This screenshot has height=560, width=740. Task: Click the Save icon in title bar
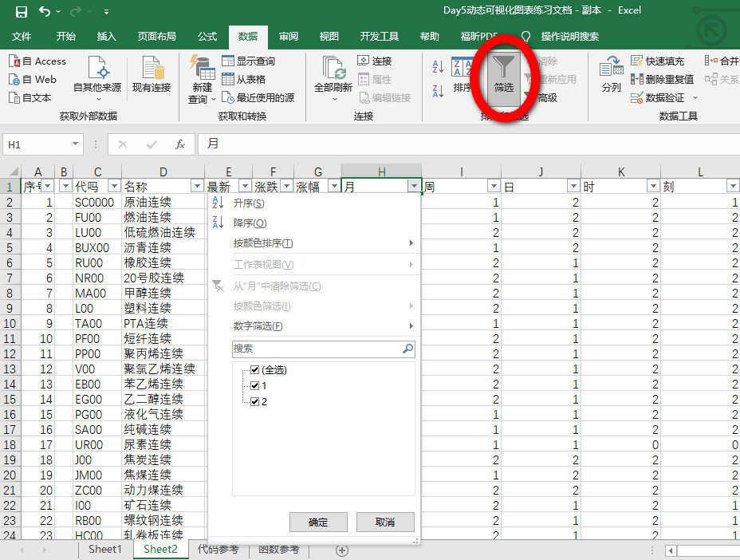22,11
